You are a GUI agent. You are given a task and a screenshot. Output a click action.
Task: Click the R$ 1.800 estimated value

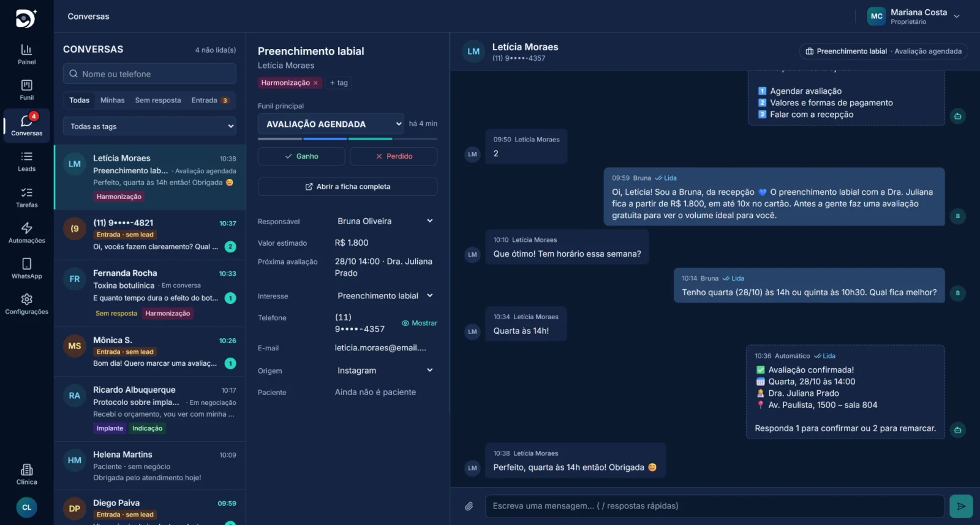tap(352, 243)
